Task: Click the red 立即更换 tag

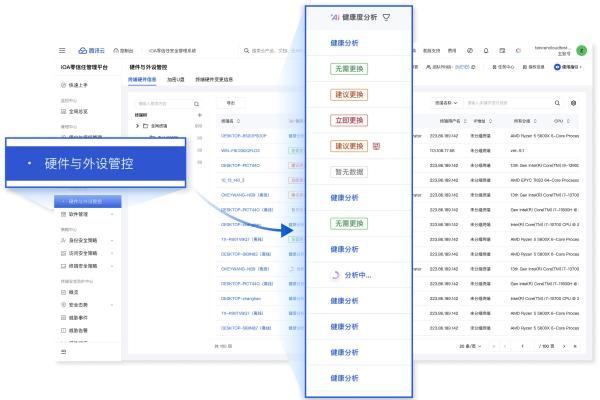Action: [349, 120]
